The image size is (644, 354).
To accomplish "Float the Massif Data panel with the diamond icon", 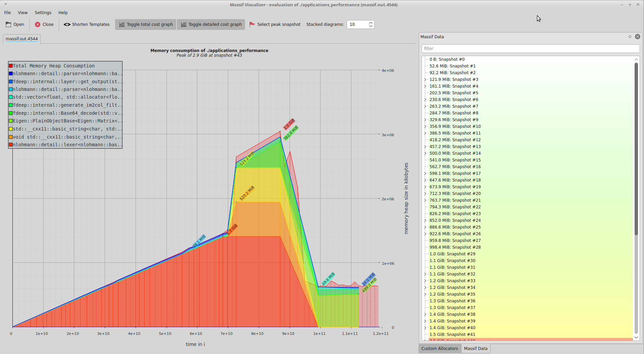I will 630,37.
